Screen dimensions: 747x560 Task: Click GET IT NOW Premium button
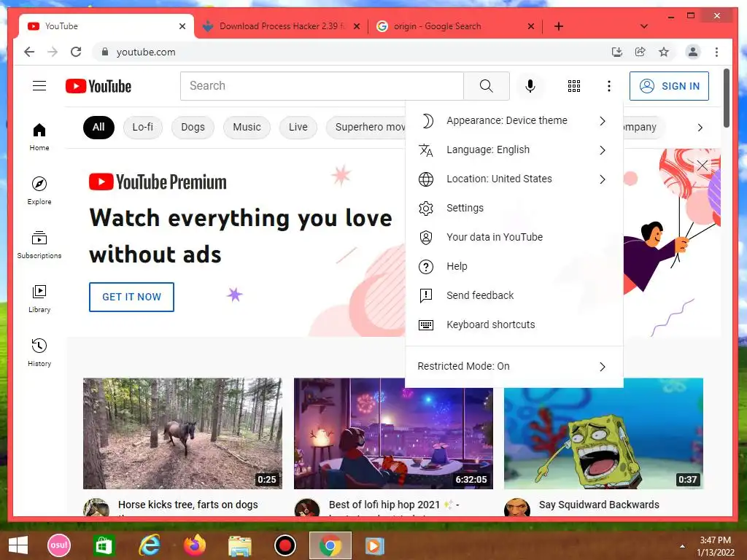[x=131, y=297]
